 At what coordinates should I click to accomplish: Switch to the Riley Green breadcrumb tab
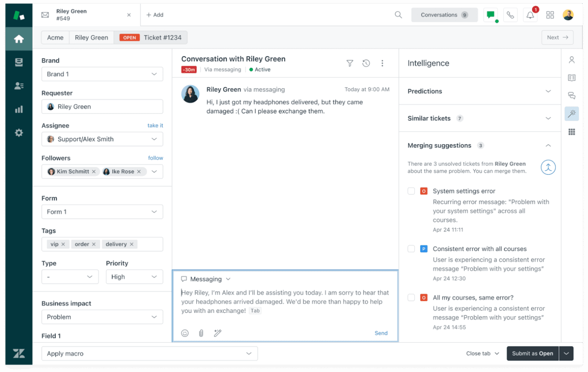coord(91,37)
